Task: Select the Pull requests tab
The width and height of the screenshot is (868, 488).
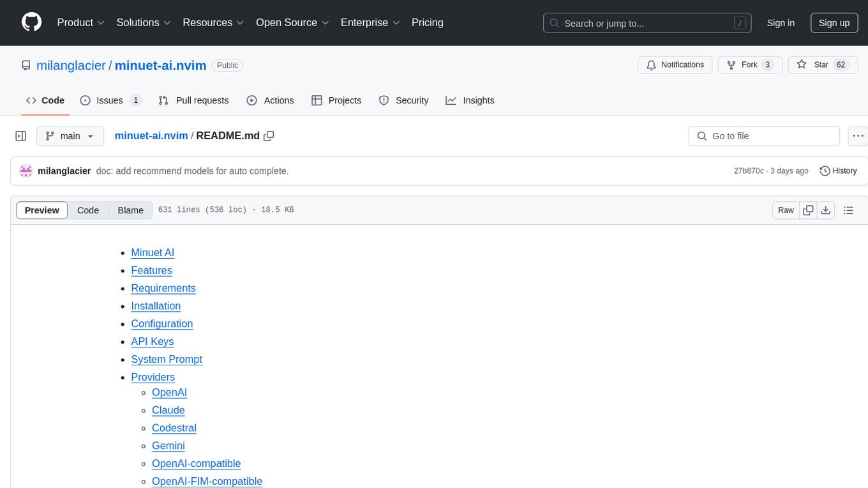Action: tap(193, 100)
